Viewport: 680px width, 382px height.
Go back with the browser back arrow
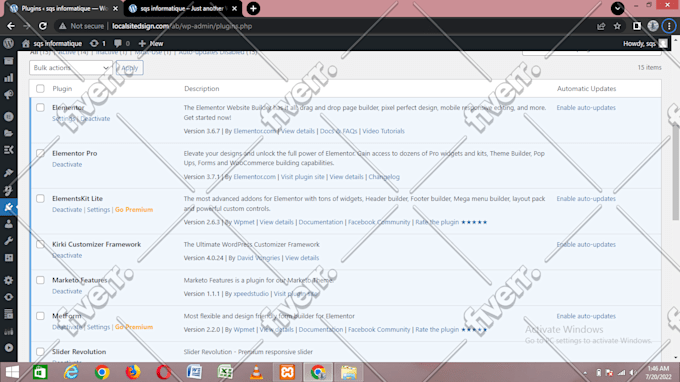click(x=11, y=26)
